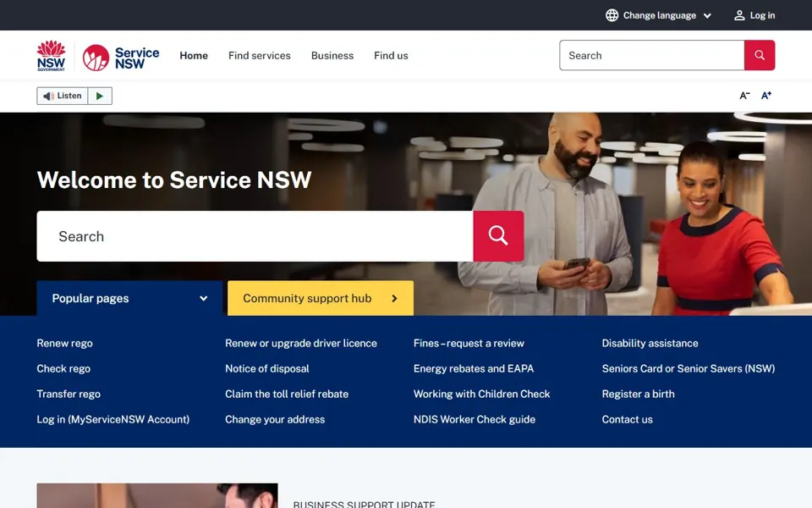
Task: Open the Change language dropdown
Action: tap(659, 15)
